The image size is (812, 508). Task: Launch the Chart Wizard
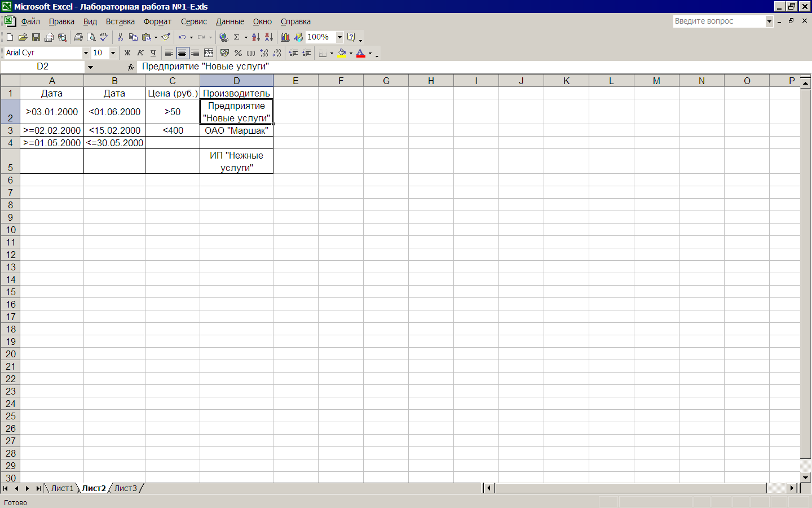tap(285, 37)
